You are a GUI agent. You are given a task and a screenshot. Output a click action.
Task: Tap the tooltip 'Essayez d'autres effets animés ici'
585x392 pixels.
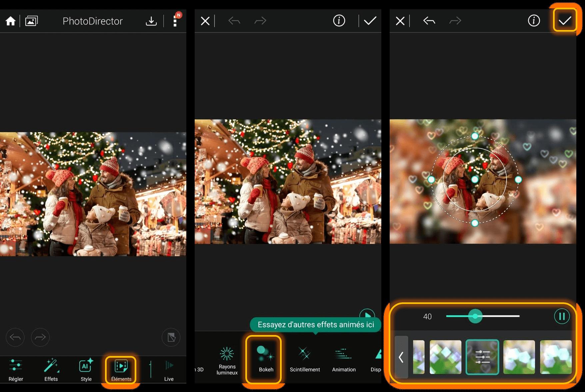(316, 325)
